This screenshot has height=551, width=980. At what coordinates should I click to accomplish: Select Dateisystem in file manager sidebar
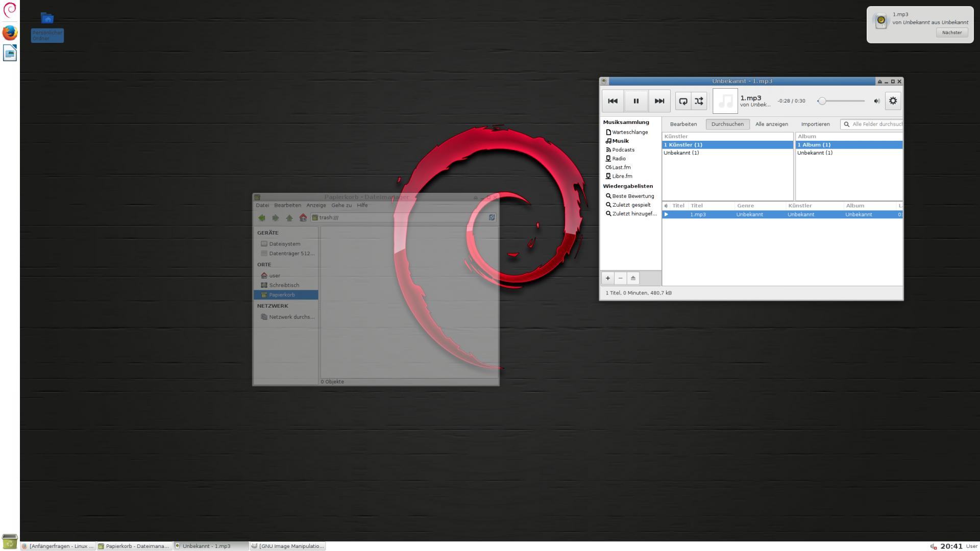click(x=285, y=244)
